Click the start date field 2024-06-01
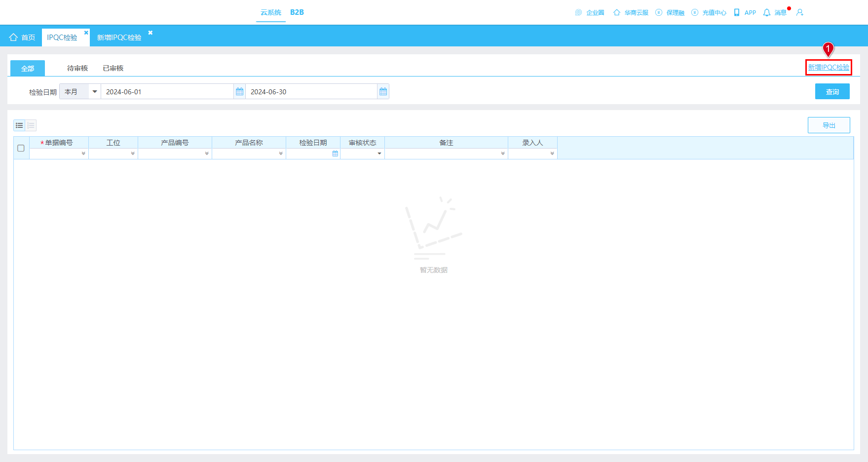The height and width of the screenshot is (462, 868). tap(167, 91)
